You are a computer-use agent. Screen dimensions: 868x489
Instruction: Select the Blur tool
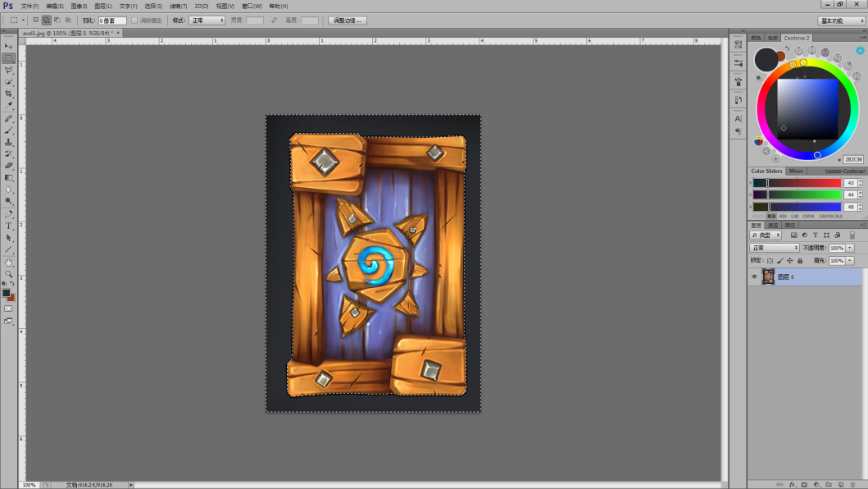click(8, 190)
